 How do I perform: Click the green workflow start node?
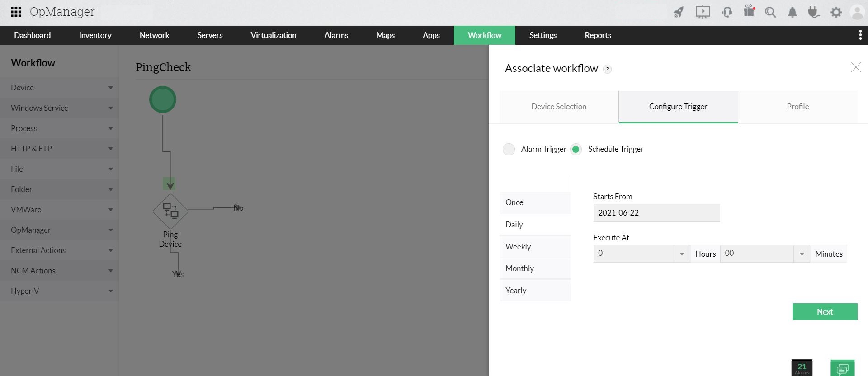click(163, 99)
